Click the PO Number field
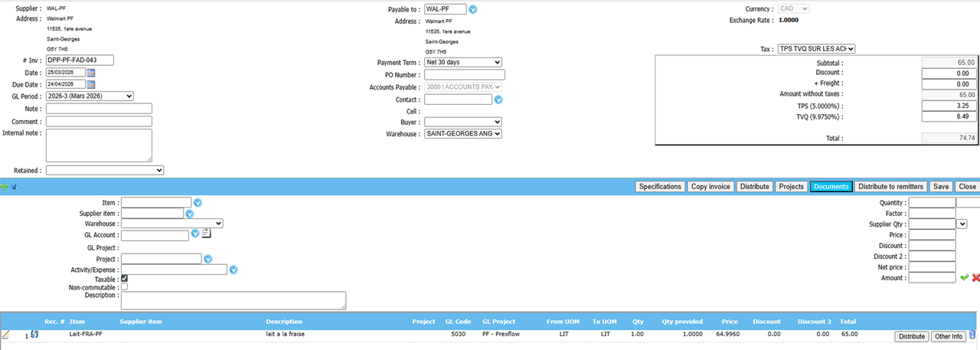 coord(465,75)
